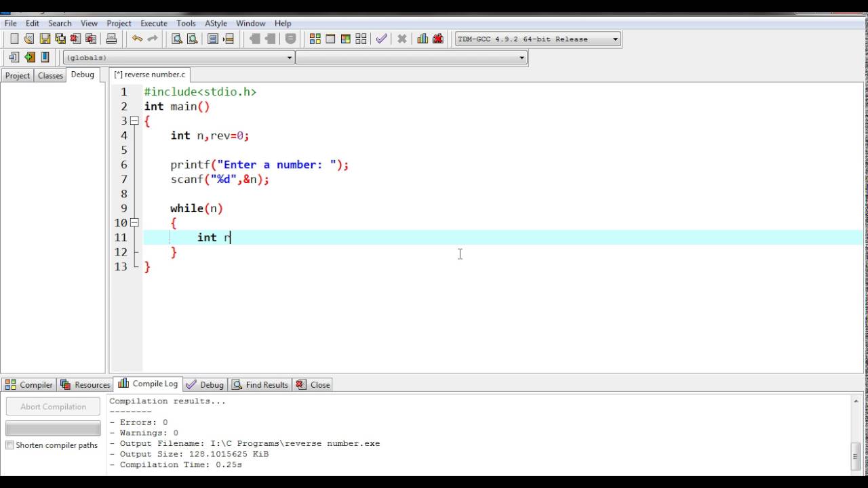Click the Goto Line toolbar icon

[x=229, y=39]
